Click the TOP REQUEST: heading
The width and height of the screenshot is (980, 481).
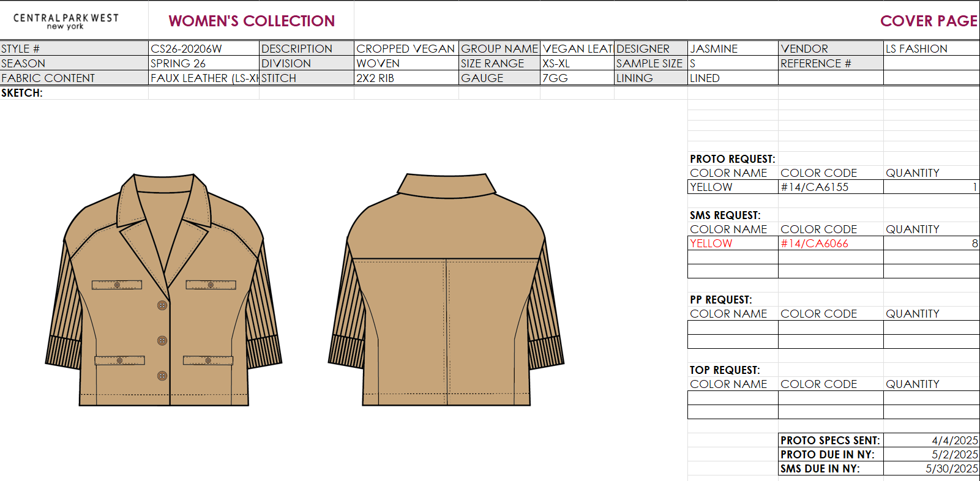click(x=725, y=370)
